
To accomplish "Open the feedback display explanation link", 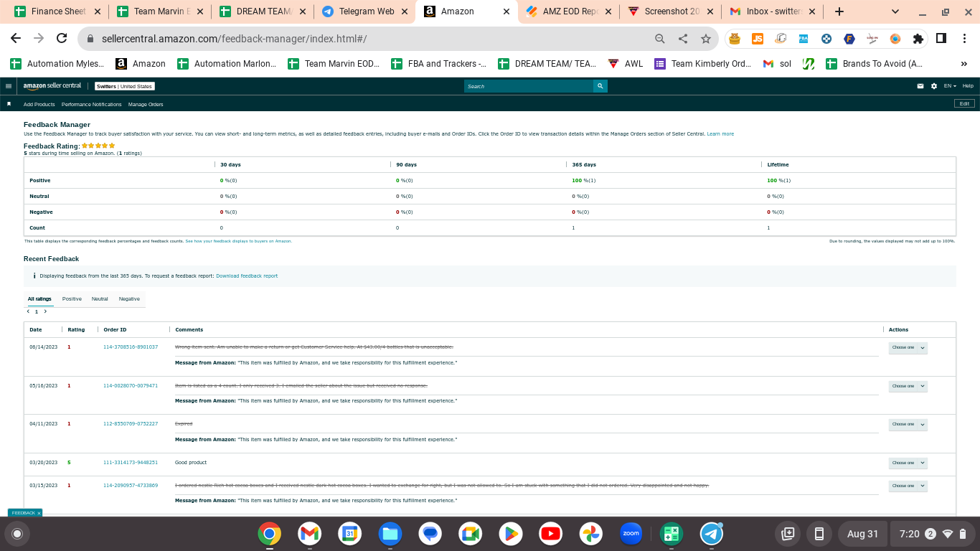I will click(238, 241).
